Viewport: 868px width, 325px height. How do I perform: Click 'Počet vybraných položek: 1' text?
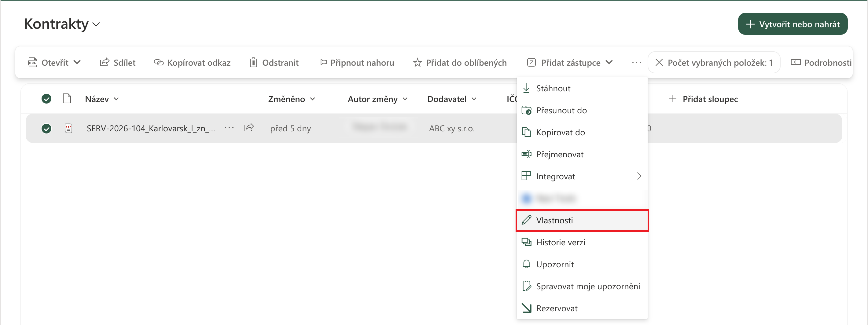click(720, 63)
